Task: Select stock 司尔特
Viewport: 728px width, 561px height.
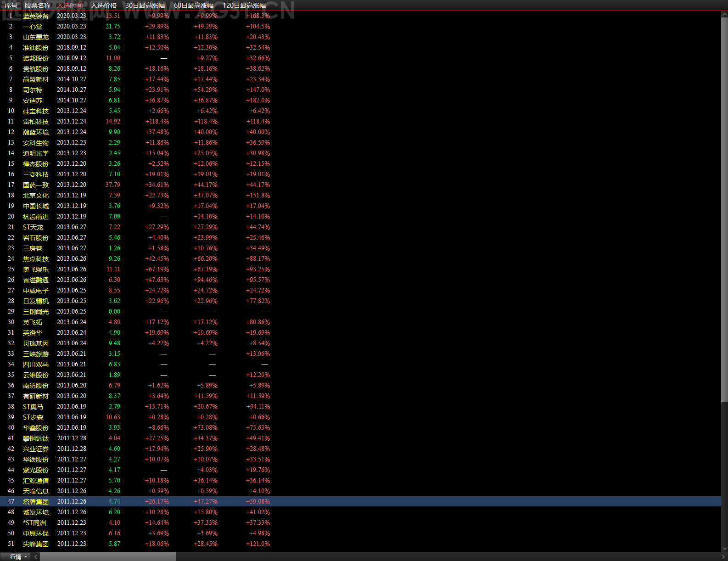Action: click(x=33, y=90)
